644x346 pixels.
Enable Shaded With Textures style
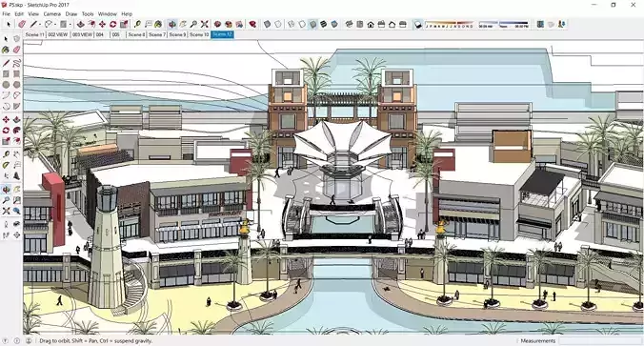point(323,25)
